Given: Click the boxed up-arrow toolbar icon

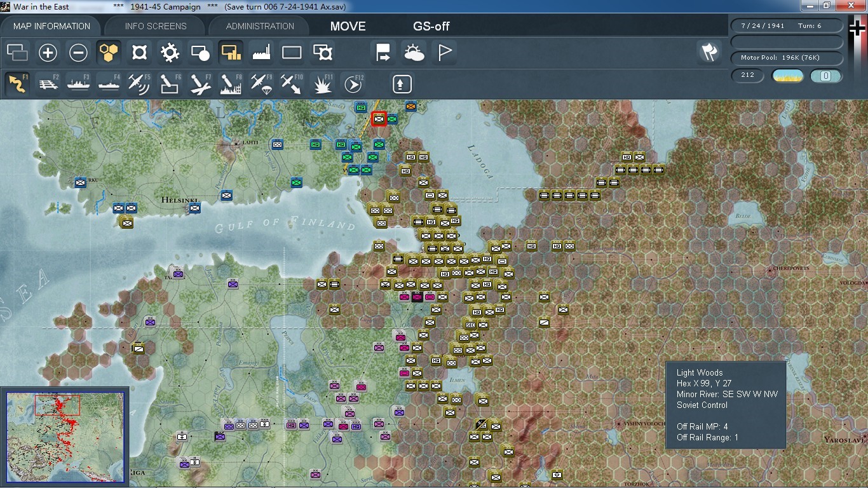Looking at the screenshot, I should [x=402, y=84].
